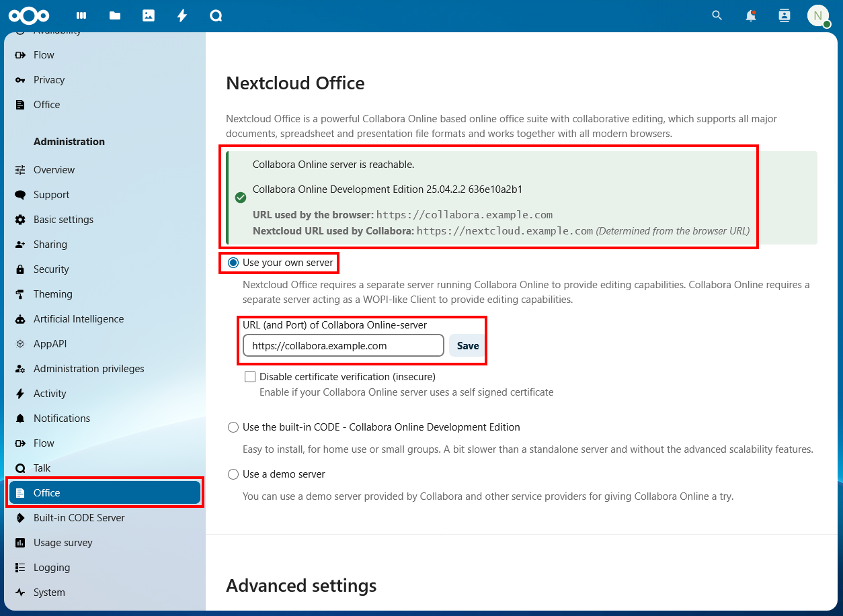Choose the 'Use a demo server' radio button

(x=233, y=474)
